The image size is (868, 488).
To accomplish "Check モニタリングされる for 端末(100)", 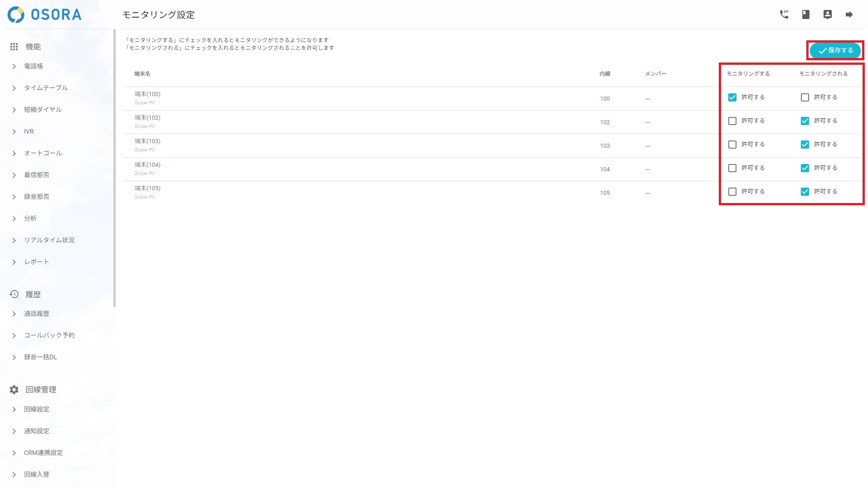I will tap(805, 97).
